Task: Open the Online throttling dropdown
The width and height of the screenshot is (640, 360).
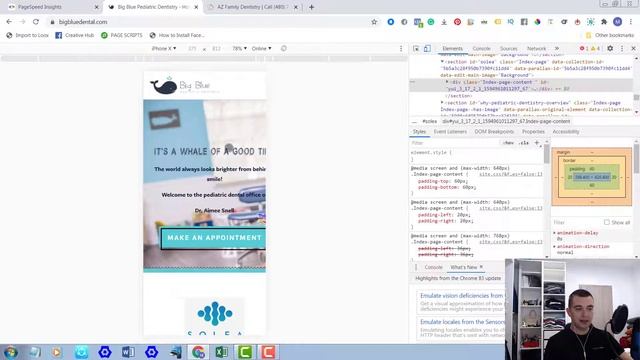Action: click(261, 48)
